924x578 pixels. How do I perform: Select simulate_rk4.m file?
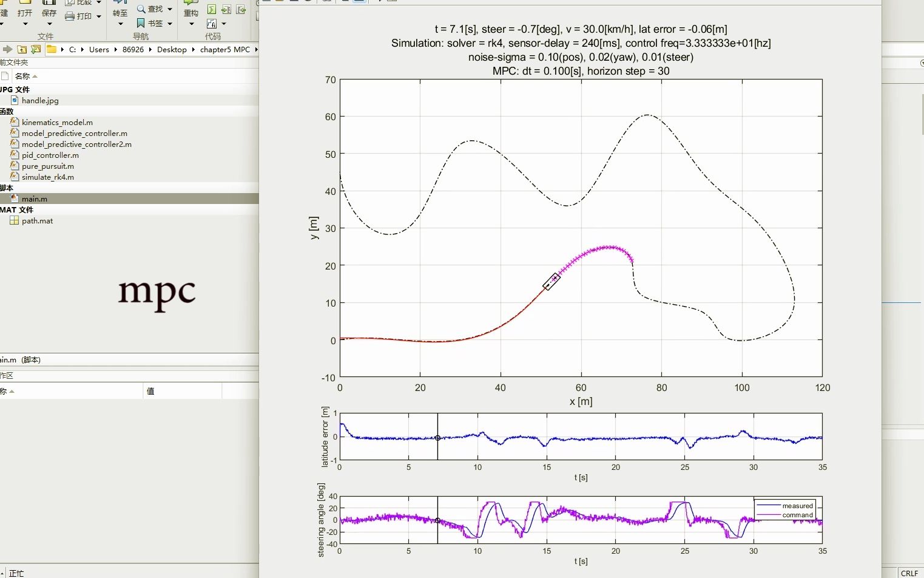[48, 177]
